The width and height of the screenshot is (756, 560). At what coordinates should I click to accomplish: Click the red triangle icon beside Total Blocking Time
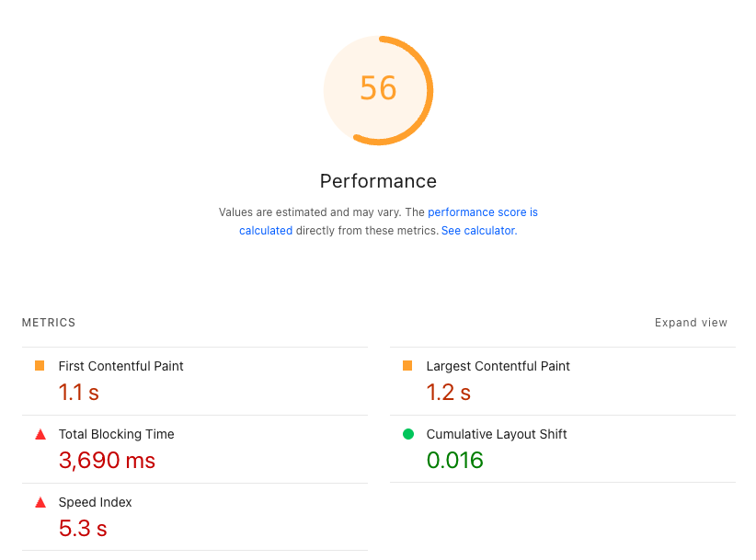[x=40, y=434]
